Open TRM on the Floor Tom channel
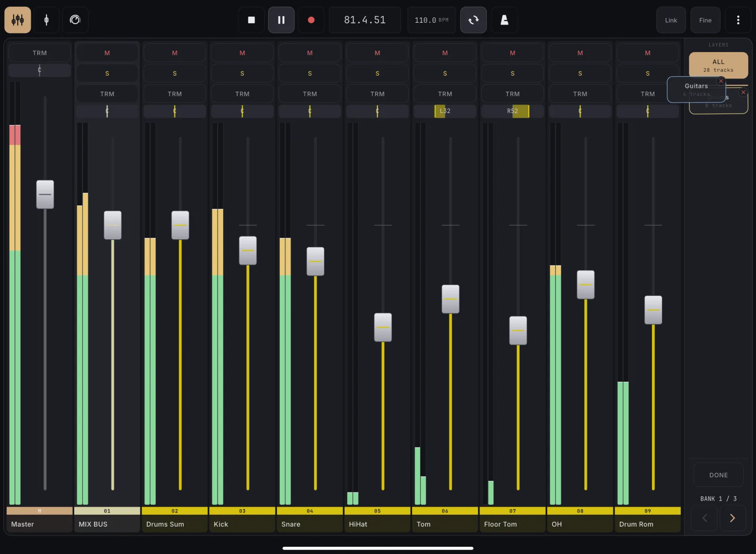The height and width of the screenshot is (554, 756). [513, 94]
